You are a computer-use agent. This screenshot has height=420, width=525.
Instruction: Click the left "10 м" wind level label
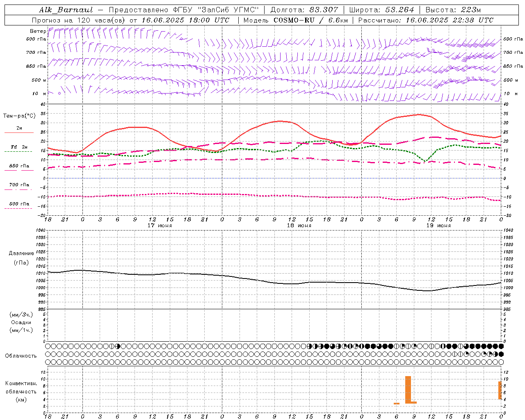pyautogui.click(x=39, y=94)
